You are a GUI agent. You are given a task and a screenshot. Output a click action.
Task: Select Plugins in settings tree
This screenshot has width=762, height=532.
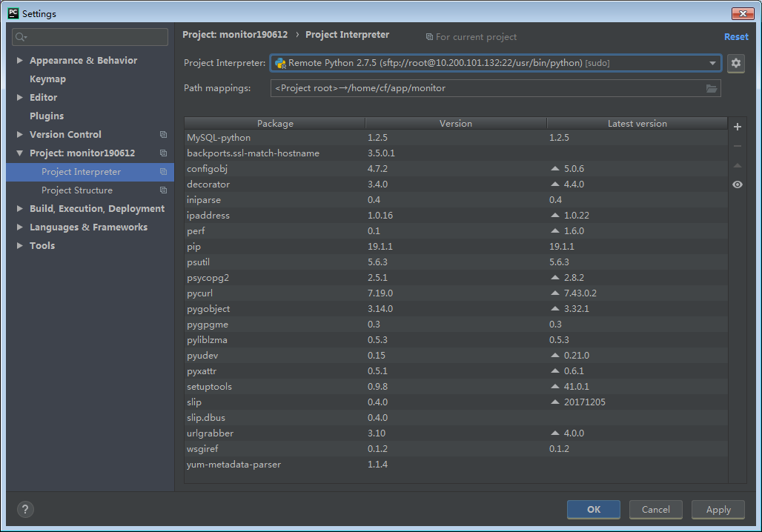click(x=47, y=116)
